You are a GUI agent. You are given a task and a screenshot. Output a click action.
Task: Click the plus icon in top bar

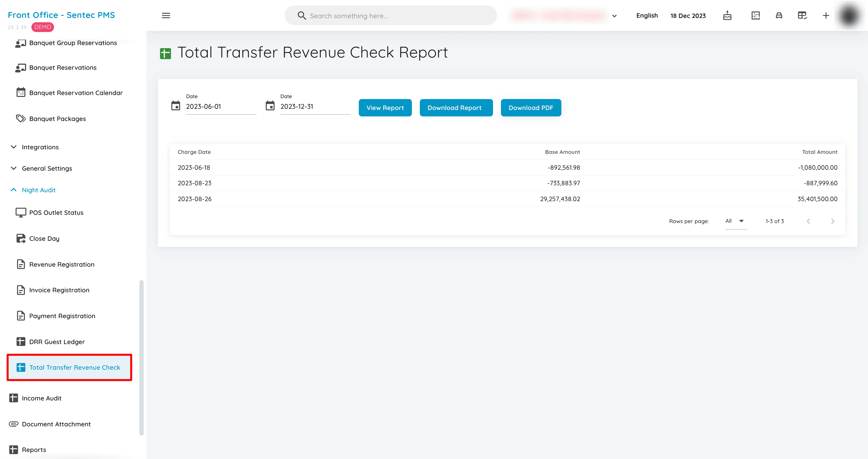pos(826,16)
